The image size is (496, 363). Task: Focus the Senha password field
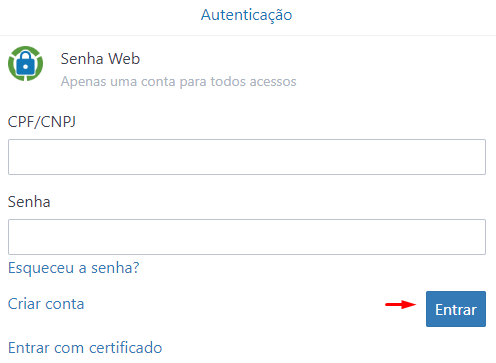[247, 237]
